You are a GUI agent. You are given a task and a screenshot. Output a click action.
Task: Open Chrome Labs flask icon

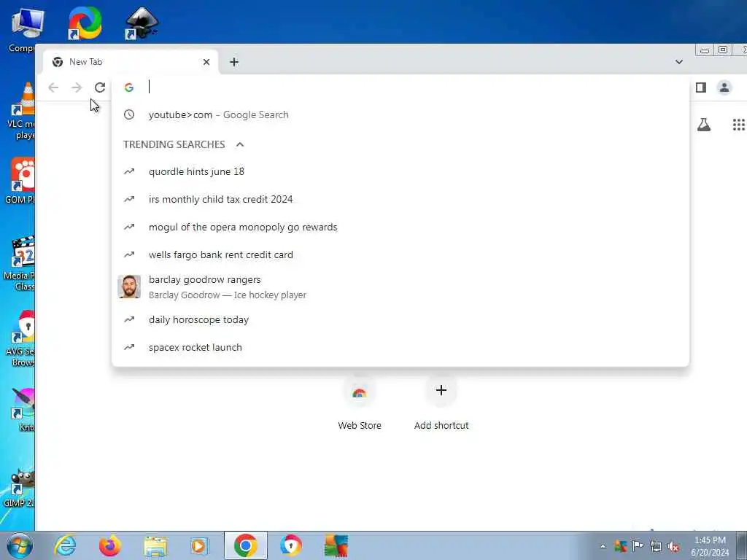point(704,125)
